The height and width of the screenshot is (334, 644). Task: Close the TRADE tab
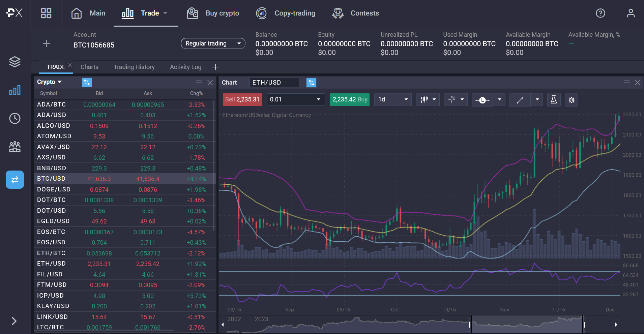click(70, 65)
